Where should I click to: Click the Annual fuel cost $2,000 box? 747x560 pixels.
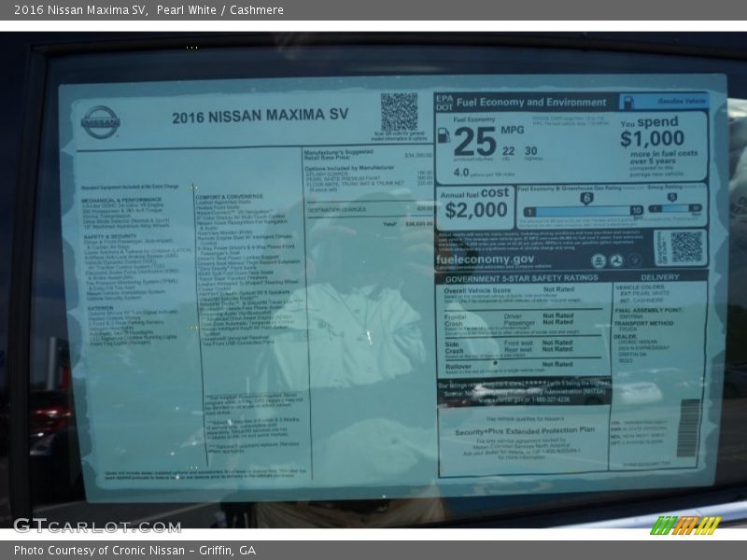coord(474,205)
